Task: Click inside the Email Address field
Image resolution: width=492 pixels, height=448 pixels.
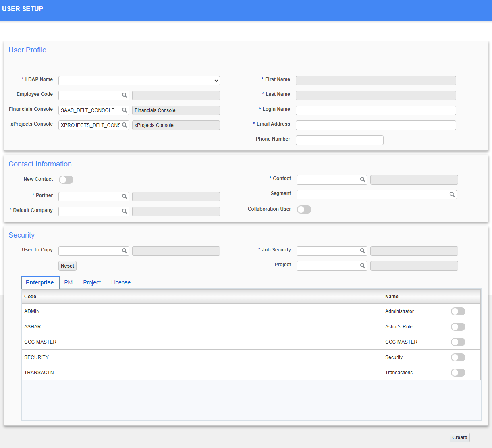Action: (375, 125)
